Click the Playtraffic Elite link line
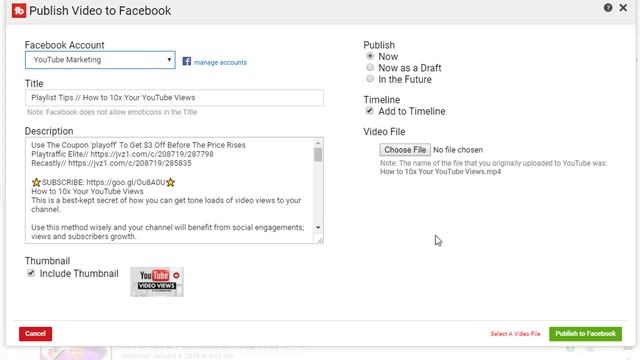This screenshot has height=360, width=640. tap(122, 154)
